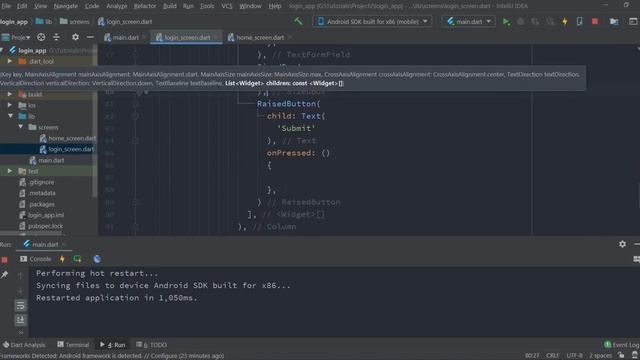Pin the Run tab with pin icon
This screenshot has width=640, height=360.
coord(4,275)
